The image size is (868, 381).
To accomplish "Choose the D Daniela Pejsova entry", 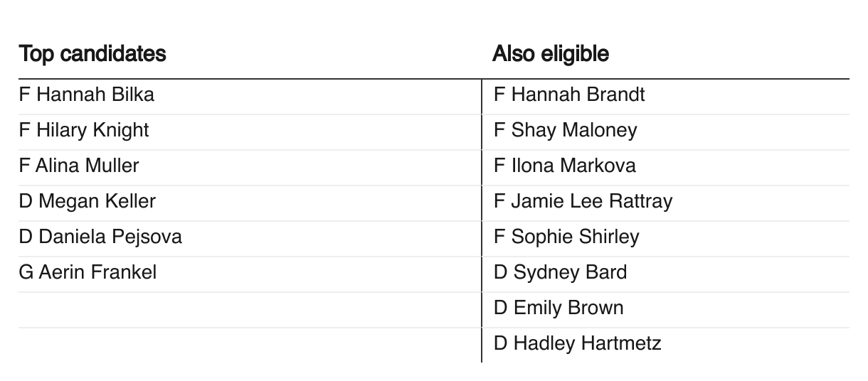I will [x=100, y=237].
